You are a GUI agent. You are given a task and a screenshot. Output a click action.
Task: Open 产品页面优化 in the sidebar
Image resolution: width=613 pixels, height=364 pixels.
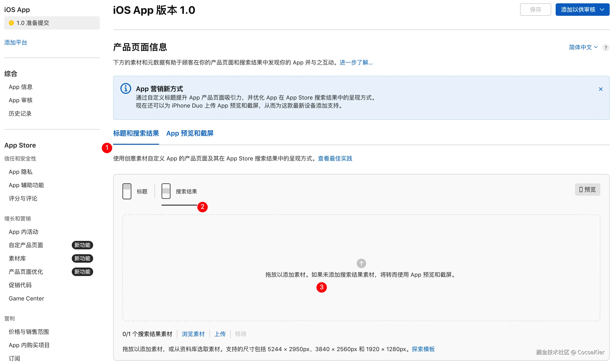pos(26,272)
